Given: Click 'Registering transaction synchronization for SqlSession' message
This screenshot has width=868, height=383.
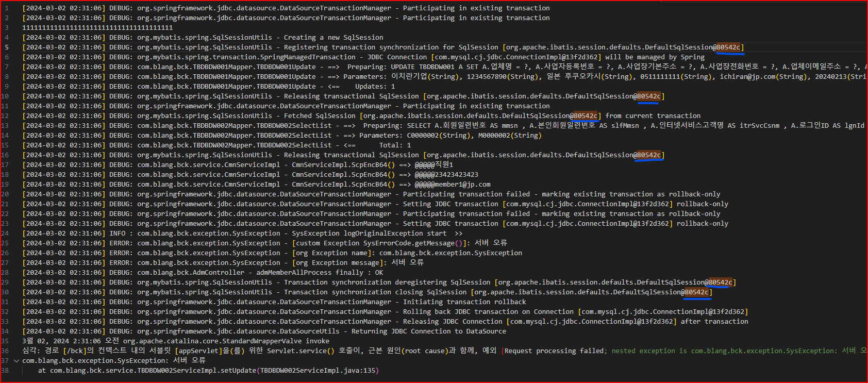Looking at the screenshot, I should click(391, 47).
